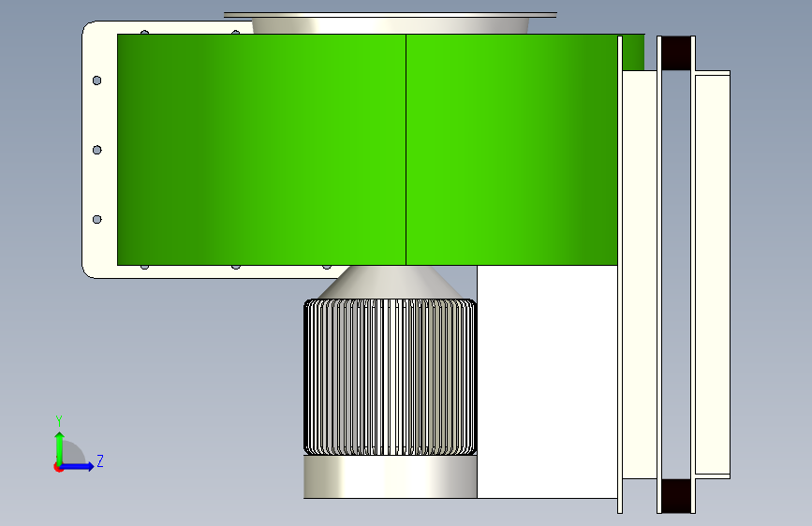The width and height of the screenshot is (812, 526).
Task: Select the middle bolt hole on left flange
Action: tap(96, 150)
